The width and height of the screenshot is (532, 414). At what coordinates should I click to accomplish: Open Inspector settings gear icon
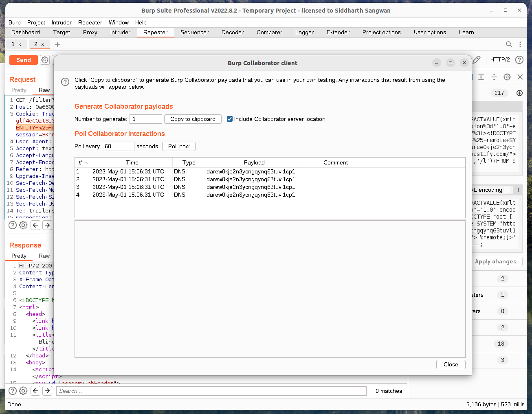(507, 77)
